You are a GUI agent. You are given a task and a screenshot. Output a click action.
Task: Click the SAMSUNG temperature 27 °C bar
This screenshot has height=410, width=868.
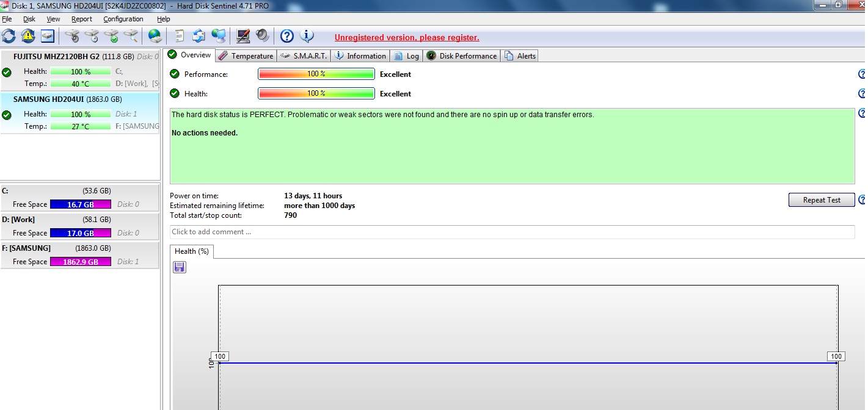click(81, 126)
